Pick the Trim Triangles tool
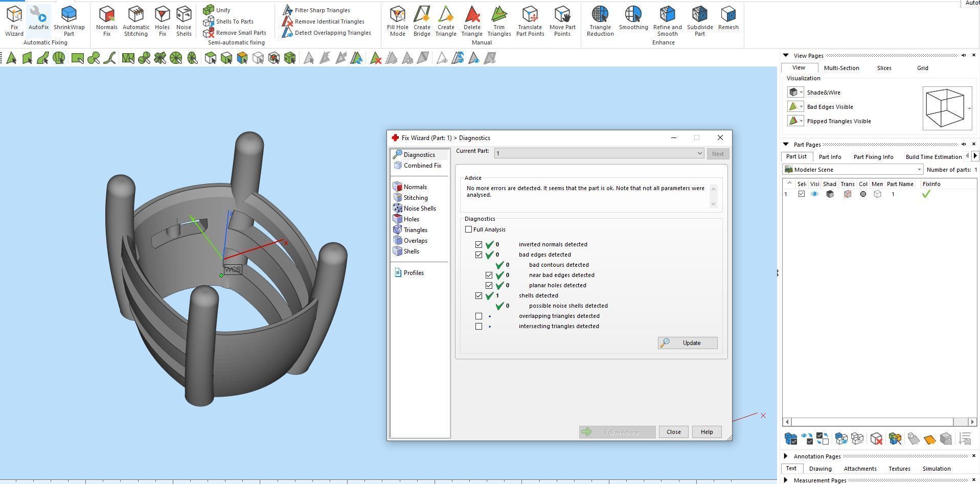Viewport: 980px width, 484px height. pyautogui.click(x=499, y=21)
